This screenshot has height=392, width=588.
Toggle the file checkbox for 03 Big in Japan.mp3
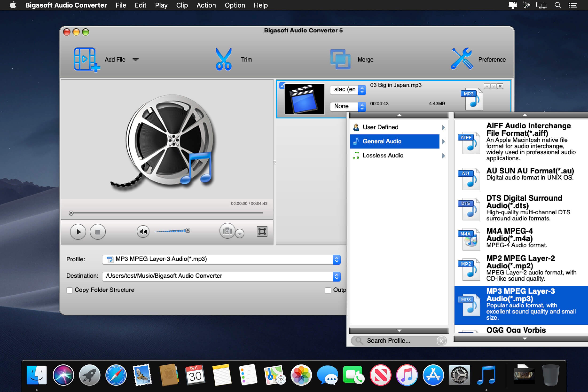tap(282, 86)
